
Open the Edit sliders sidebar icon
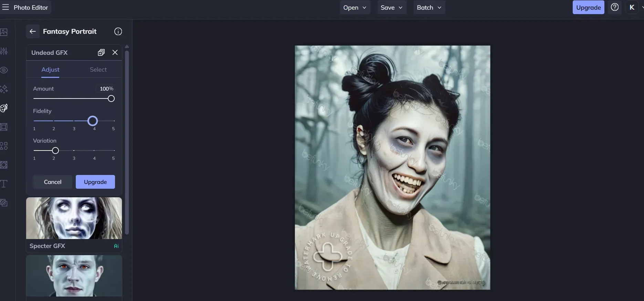(4, 51)
